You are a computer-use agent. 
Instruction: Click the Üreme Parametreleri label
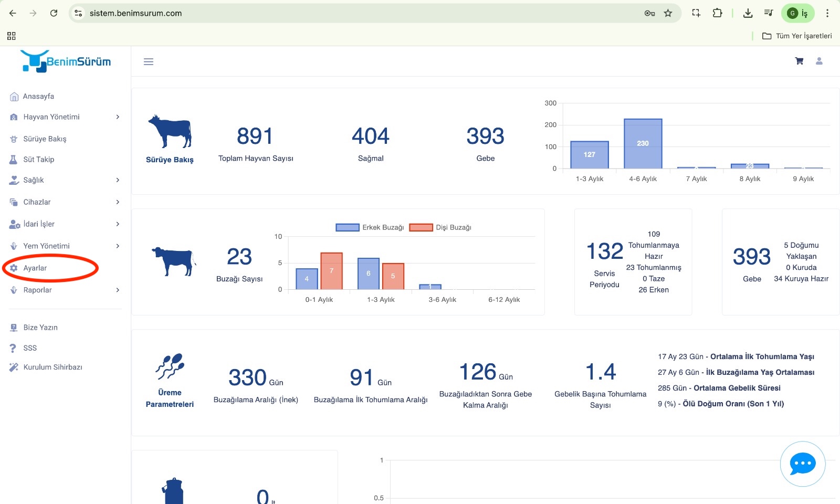click(x=170, y=398)
